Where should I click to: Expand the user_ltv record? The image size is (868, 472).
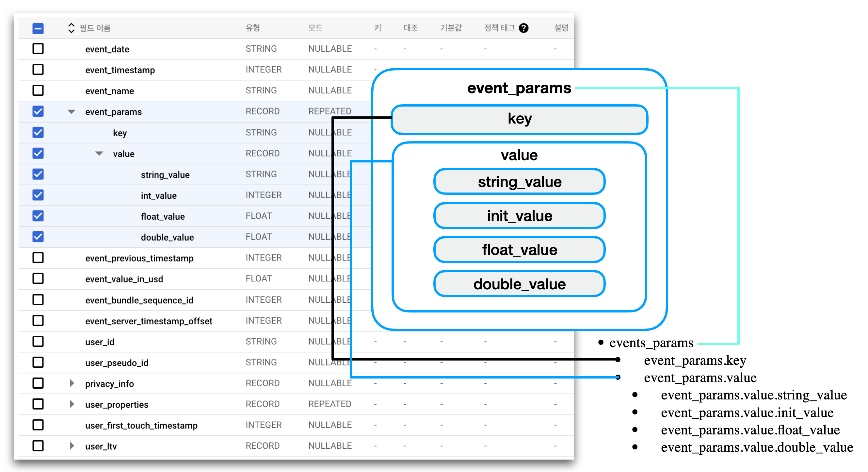coord(72,446)
